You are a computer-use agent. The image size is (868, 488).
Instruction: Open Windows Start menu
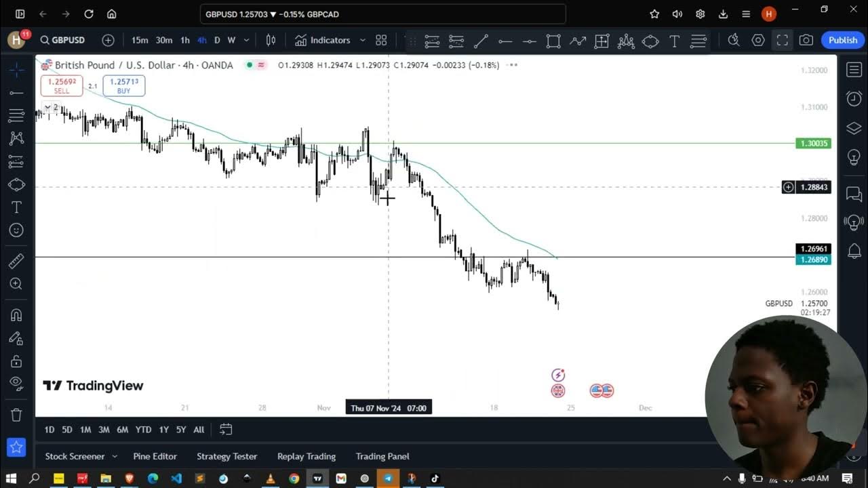(11, 479)
